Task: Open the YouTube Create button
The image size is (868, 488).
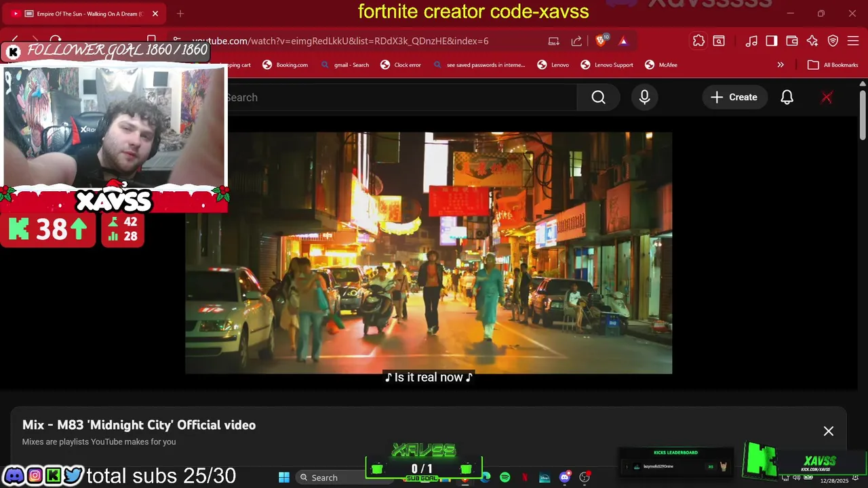Action: pyautogui.click(x=734, y=98)
